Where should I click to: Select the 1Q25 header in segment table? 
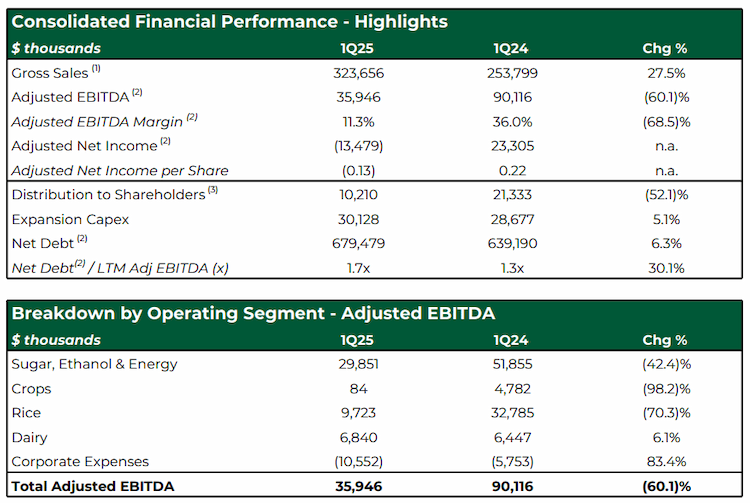click(x=357, y=340)
